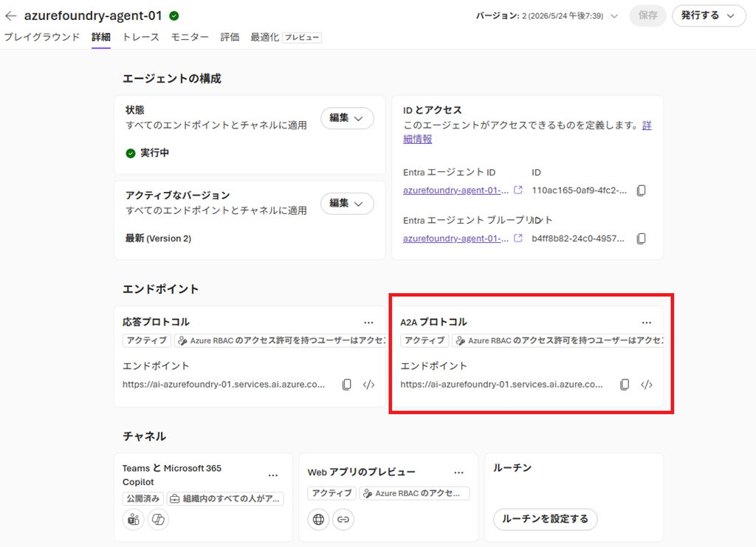Click the RBAC key icon in A2A プロトコル card
The height and width of the screenshot is (547, 756).
[461, 341]
